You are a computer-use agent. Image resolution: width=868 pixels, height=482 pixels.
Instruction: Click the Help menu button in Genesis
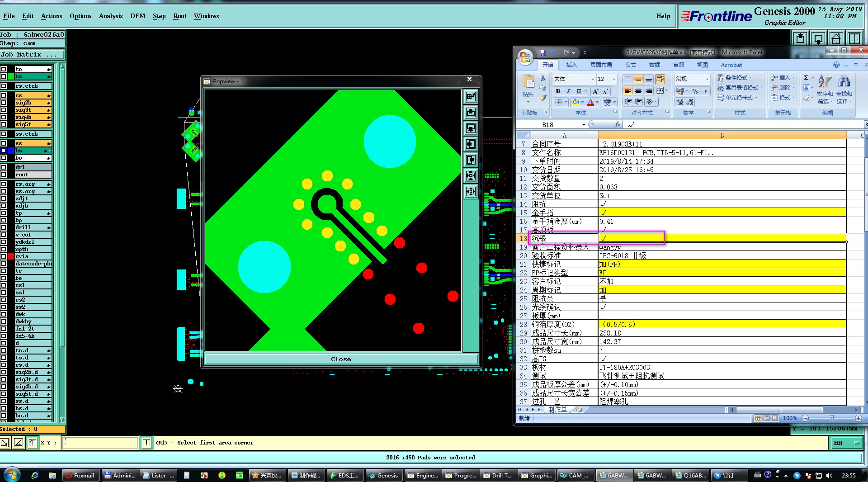pos(663,16)
